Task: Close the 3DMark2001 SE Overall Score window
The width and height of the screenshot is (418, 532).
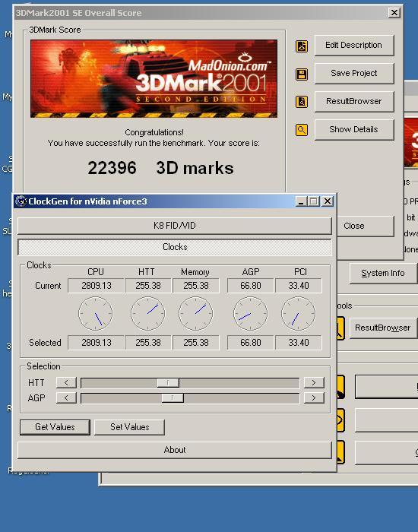Action: pyautogui.click(x=394, y=13)
